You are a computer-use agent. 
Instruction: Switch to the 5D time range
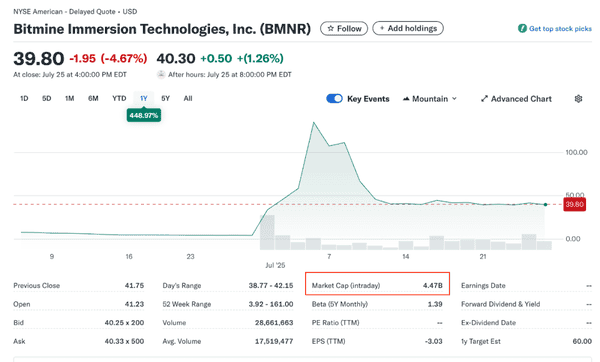[47, 98]
